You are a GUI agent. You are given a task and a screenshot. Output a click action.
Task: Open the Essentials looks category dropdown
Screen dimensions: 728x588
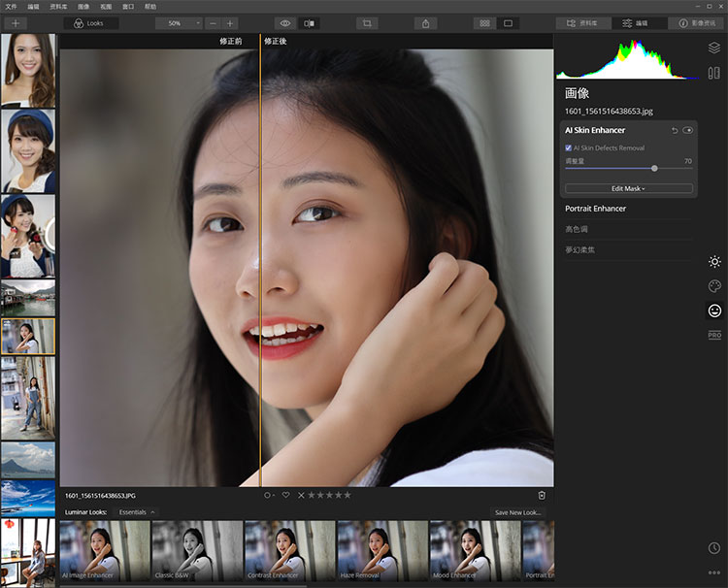click(x=137, y=512)
